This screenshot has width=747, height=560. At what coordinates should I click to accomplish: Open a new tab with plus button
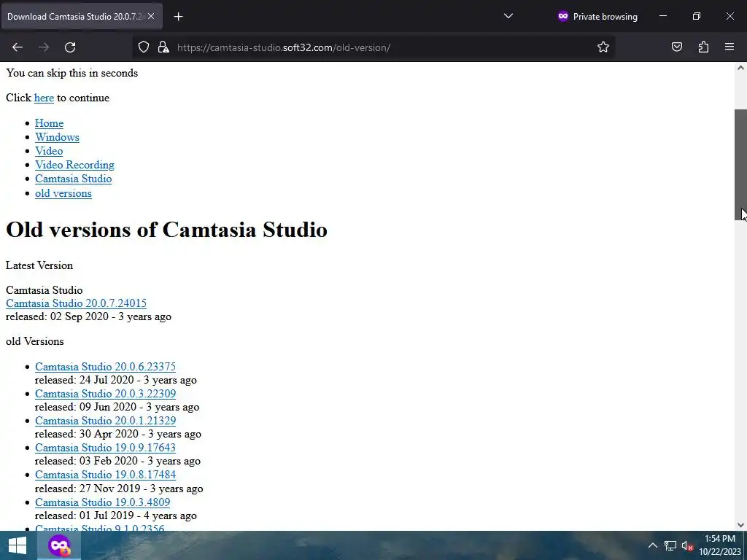tap(178, 17)
